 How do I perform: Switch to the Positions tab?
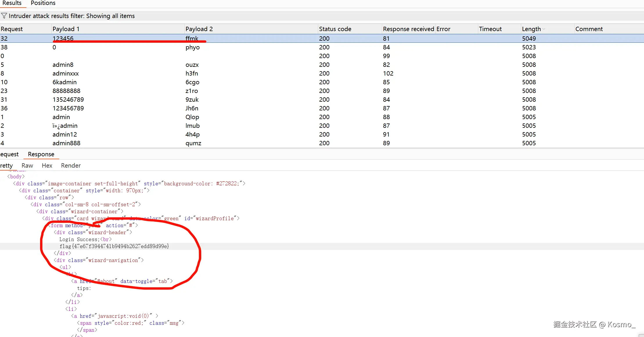[43, 3]
